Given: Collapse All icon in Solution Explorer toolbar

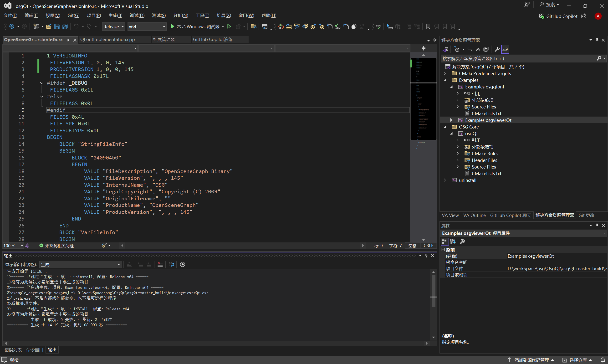Looking at the screenshot, I should (478, 49).
